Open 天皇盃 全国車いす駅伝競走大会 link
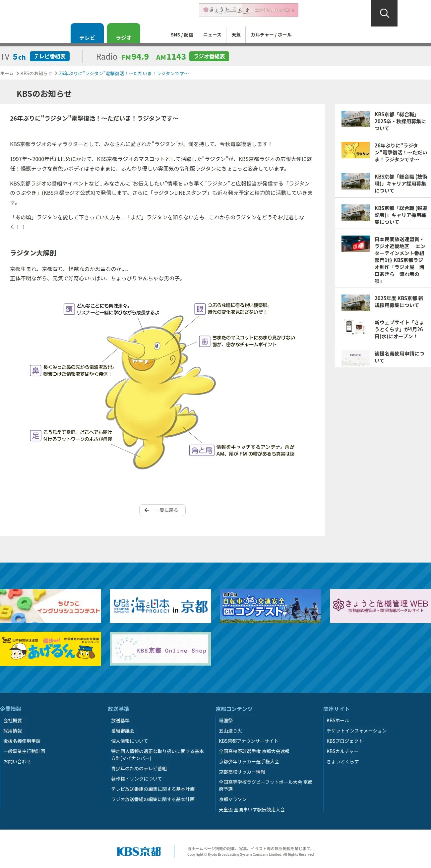431x868 pixels. (x=252, y=809)
